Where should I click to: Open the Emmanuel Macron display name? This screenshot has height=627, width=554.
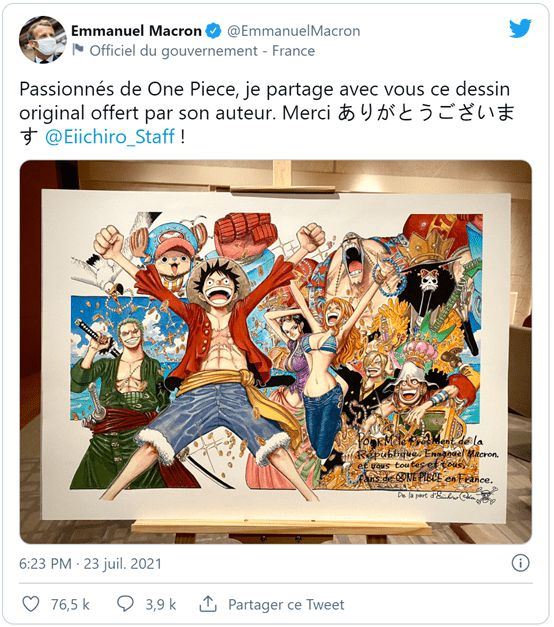click(x=136, y=31)
